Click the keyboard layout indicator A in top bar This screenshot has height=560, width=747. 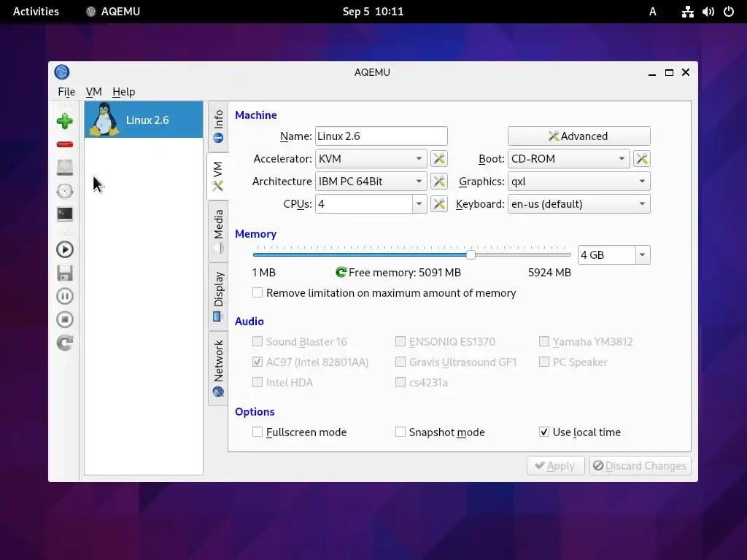653,12
